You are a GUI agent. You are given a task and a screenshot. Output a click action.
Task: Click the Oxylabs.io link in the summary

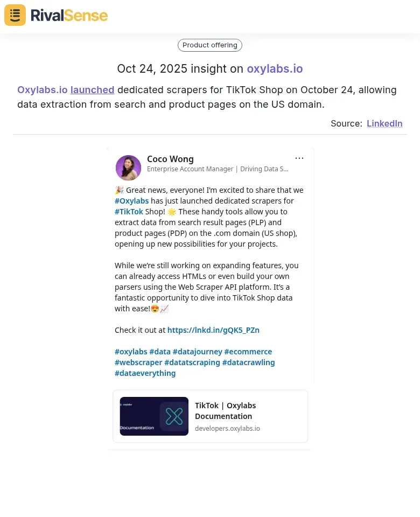[x=41, y=90]
